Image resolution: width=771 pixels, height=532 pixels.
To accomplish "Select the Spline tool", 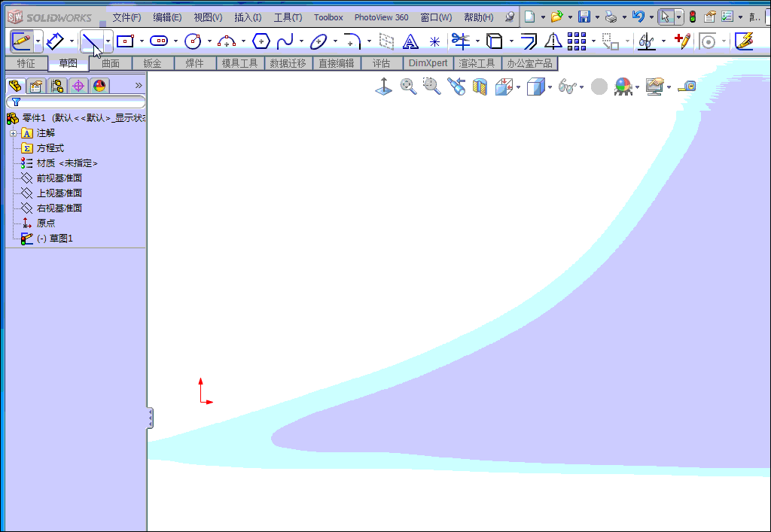I will point(285,41).
